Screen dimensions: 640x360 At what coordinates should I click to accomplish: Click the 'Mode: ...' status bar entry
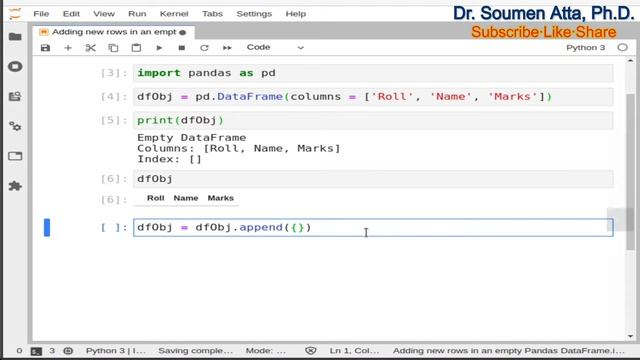(265, 351)
